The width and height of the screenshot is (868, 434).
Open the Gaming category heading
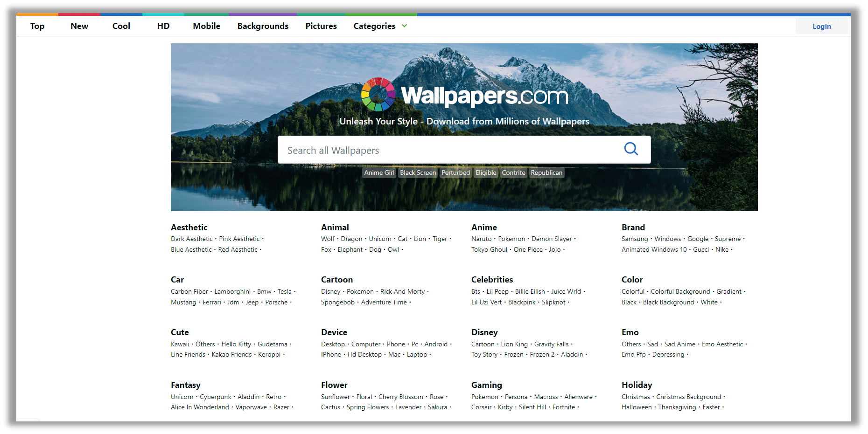click(x=487, y=385)
